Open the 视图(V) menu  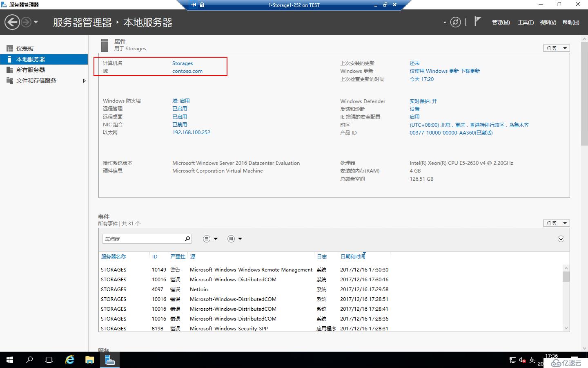548,22
